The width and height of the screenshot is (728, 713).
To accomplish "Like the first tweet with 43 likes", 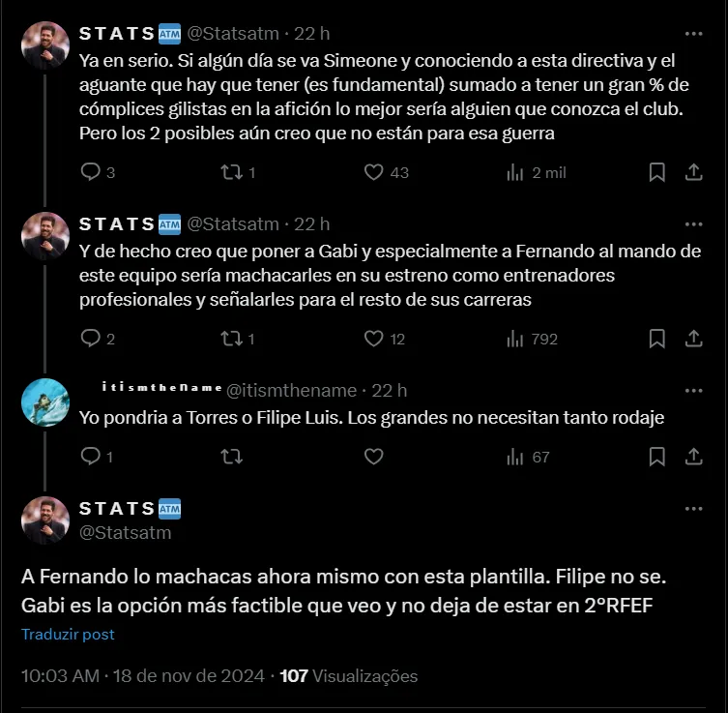I will click(374, 172).
